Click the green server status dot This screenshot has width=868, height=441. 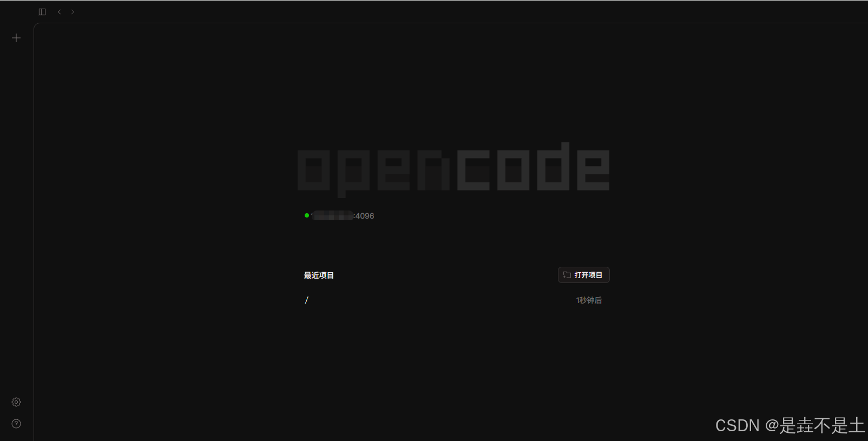[307, 215]
